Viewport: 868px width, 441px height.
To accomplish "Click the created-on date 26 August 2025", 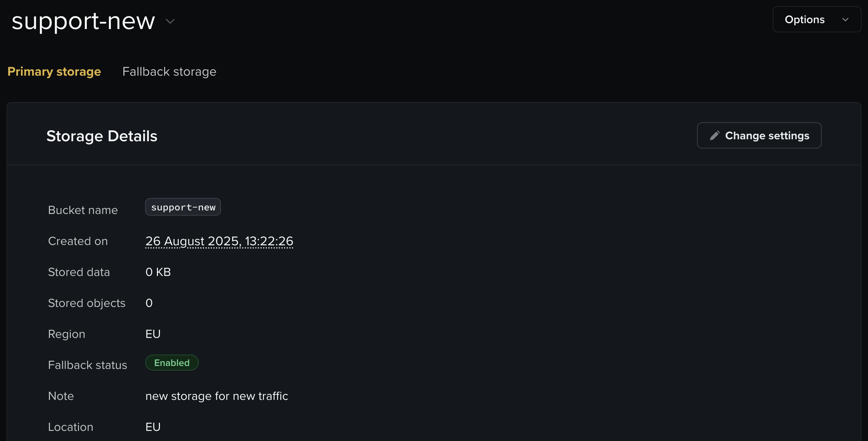I will [x=219, y=241].
